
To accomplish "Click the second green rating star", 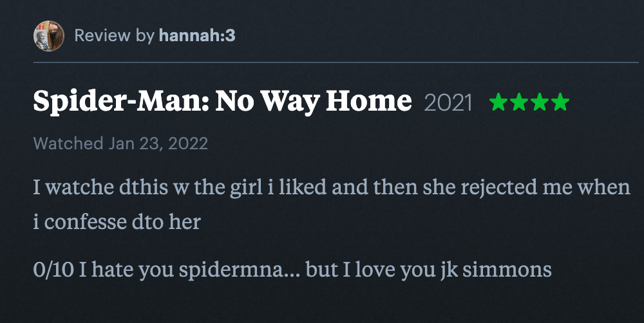I will tap(519, 102).
